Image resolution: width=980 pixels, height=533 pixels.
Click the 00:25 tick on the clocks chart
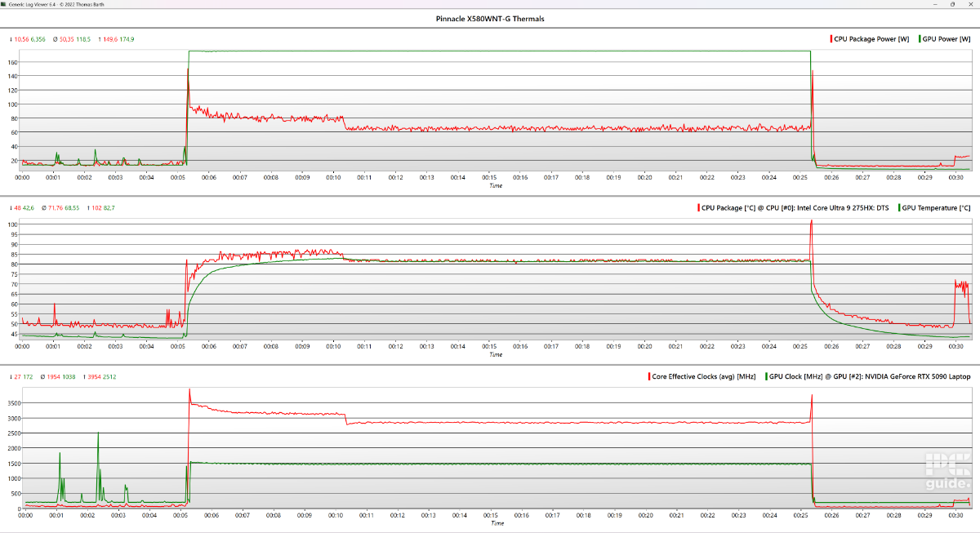[x=801, y=515]
